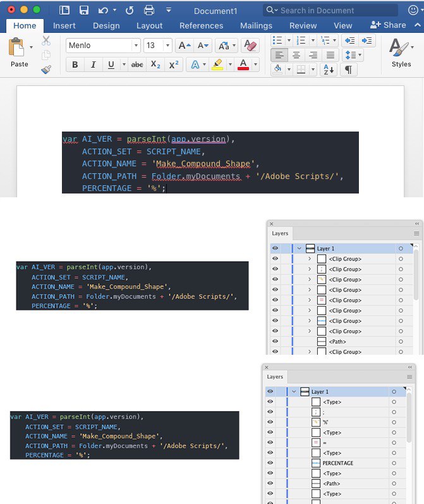
Task: Click the Share button
Action: coord(388,25)
